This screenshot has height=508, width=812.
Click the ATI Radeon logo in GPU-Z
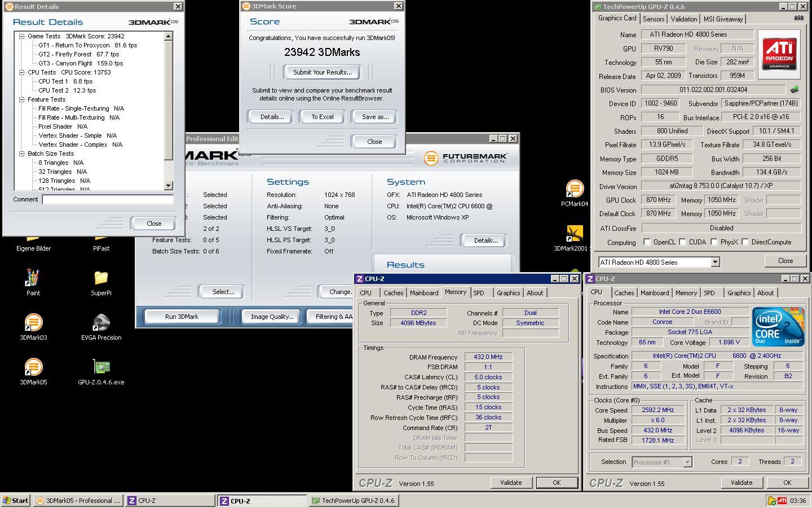(779, 54)
